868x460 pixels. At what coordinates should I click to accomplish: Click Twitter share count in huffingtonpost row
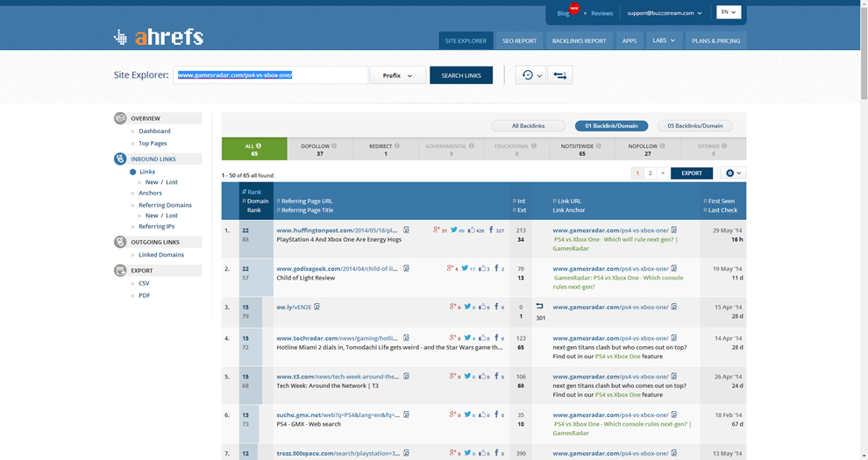[x=458, y=230]
